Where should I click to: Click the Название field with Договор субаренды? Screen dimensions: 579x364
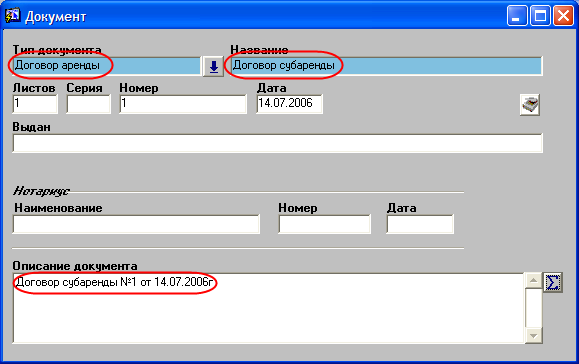(x=386, y=66)
